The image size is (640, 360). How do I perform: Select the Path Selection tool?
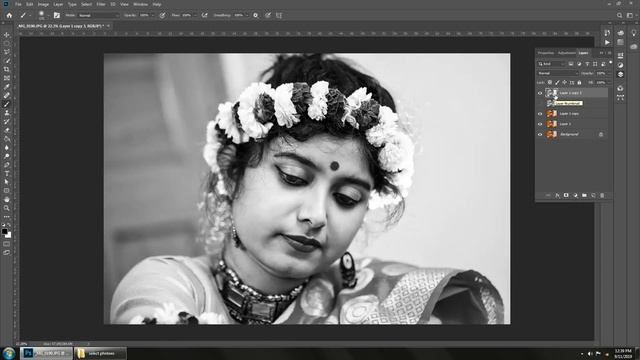tap(7, 182)
